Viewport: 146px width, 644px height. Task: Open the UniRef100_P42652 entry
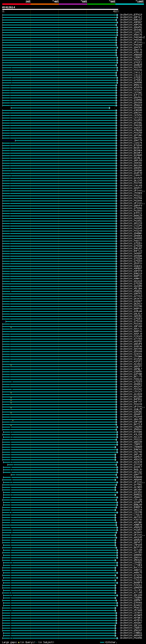(131, 221)
